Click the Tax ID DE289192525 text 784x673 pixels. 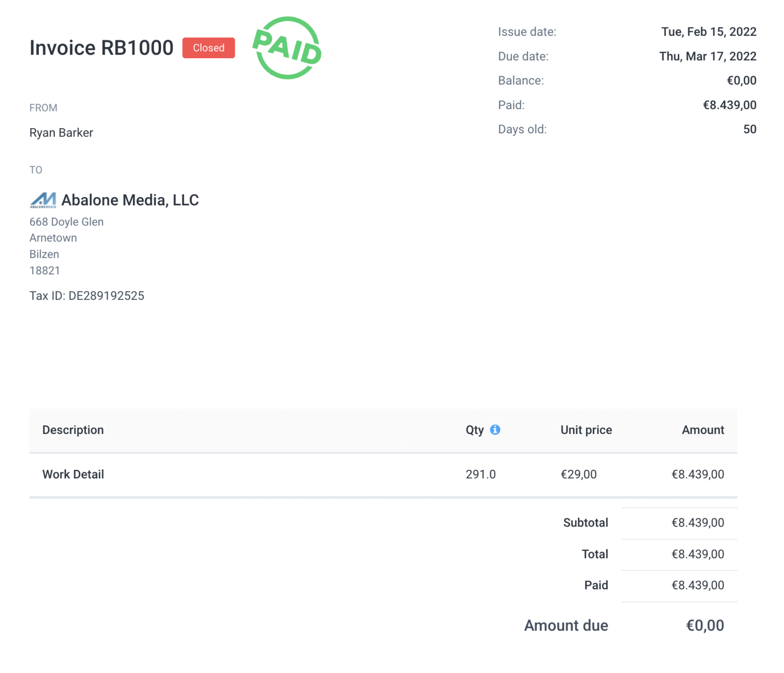(87, 295)
